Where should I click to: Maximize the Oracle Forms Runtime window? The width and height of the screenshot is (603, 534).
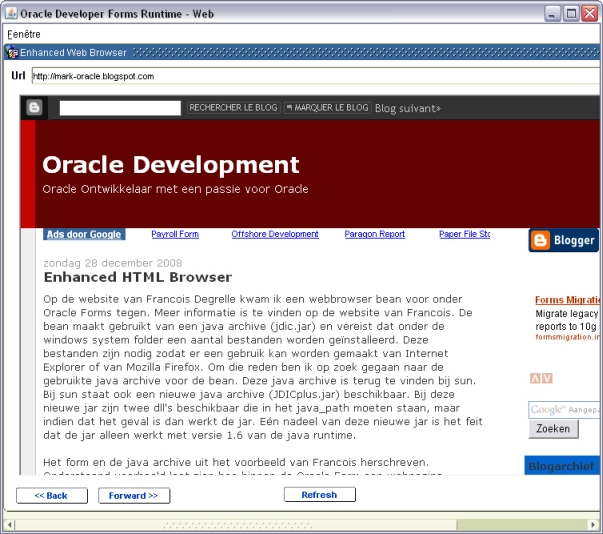571,14
